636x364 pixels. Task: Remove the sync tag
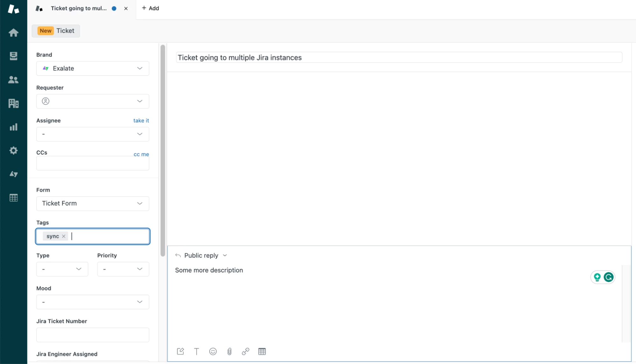(64, 236)
